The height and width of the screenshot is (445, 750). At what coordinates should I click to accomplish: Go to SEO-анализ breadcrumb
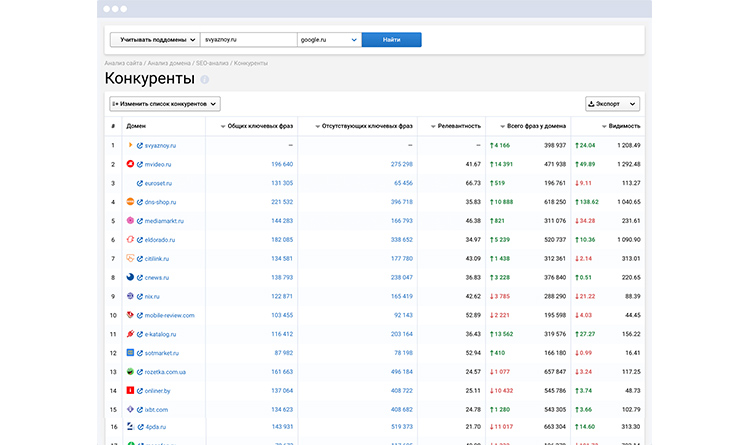coord(212,63)
